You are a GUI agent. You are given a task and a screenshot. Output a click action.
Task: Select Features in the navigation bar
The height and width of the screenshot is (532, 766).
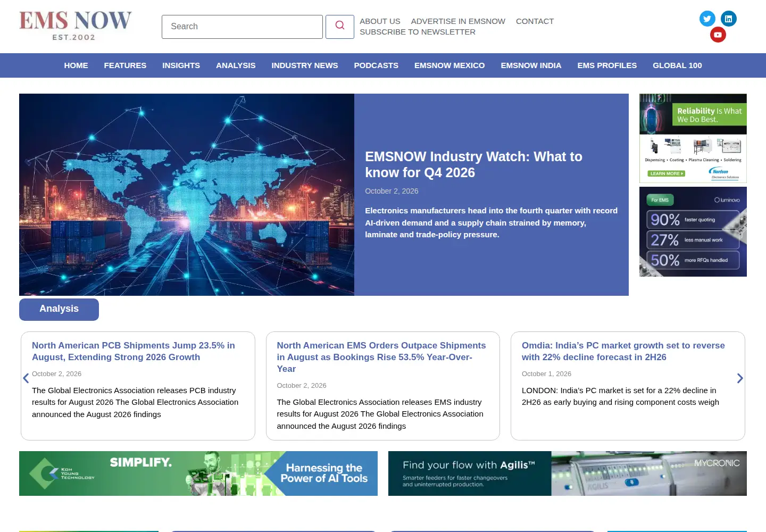coord(125,65)
